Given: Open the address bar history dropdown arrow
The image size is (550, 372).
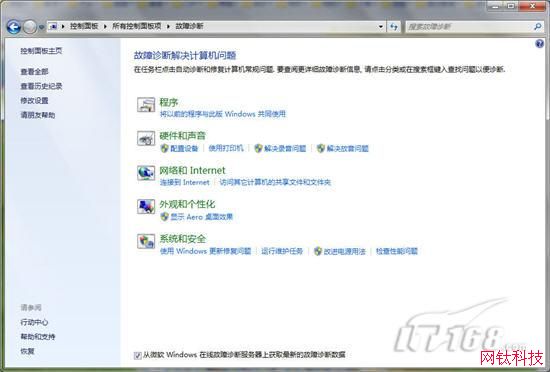Looking at the screenshot, I should [x=381, y=27].
